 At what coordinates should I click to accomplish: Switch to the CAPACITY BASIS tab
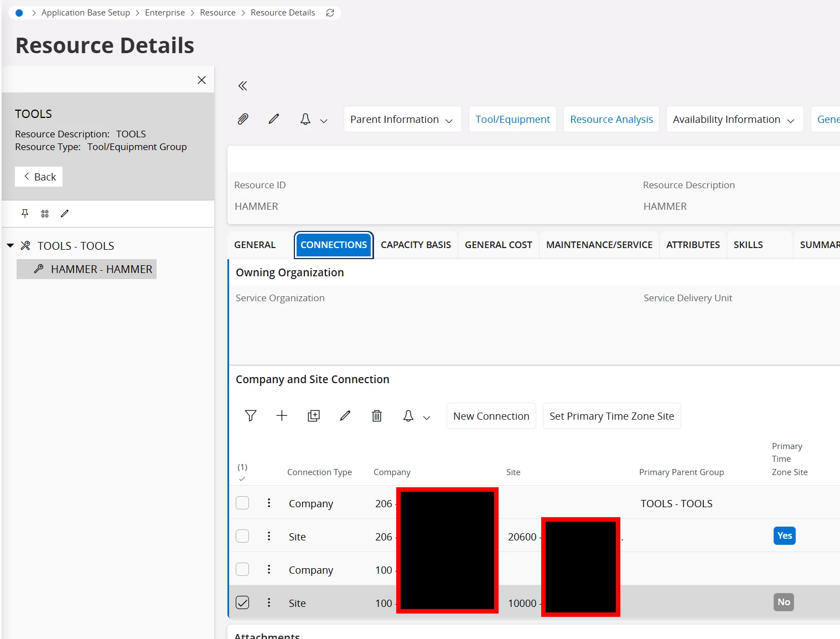click(416, 245)
